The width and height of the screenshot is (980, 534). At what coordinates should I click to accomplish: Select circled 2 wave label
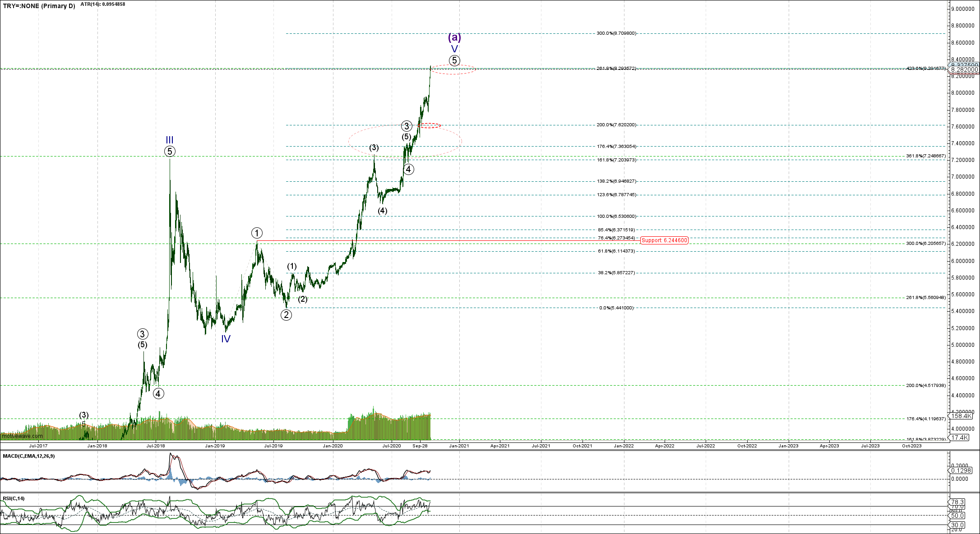pyautogui.click(x=286, y=315)
